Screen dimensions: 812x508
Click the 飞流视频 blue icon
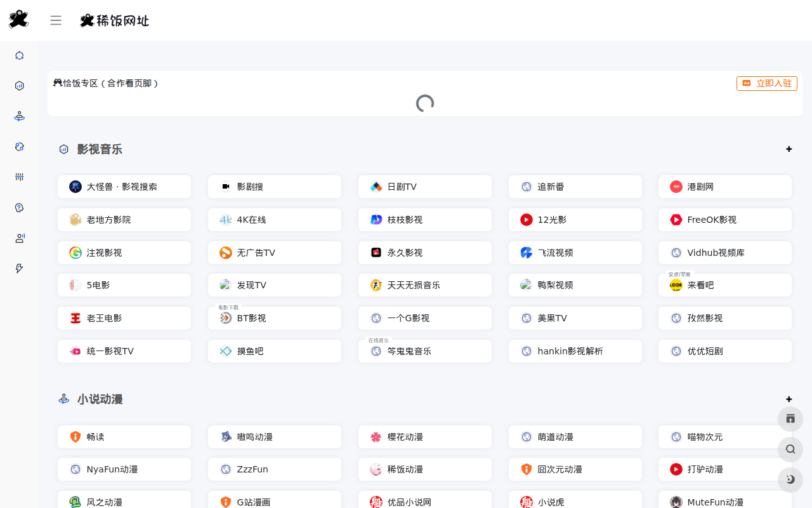[x=527, y=253]
